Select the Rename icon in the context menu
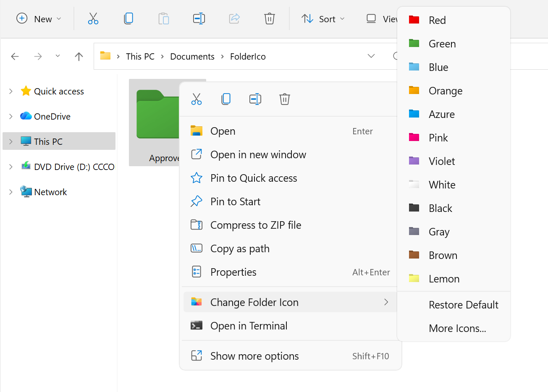The width and height of the screenshot is (548, 392). [255, 99]
